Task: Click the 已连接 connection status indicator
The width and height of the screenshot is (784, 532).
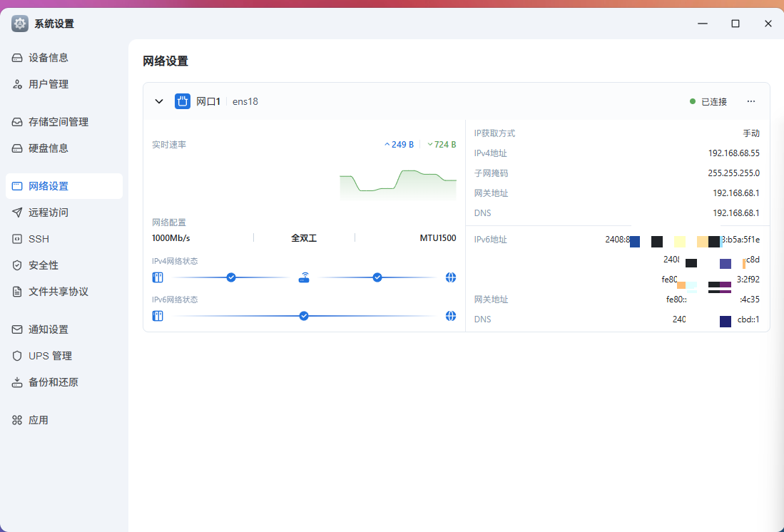Action: [711, 101]
